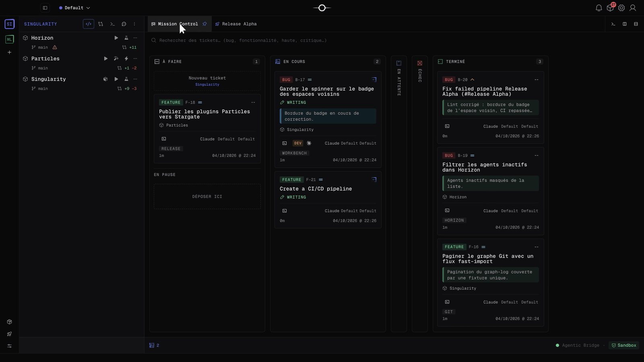Select the SI workspace badge
The height and width of the screenshot is (362, 644).
[x=10, y=24]
